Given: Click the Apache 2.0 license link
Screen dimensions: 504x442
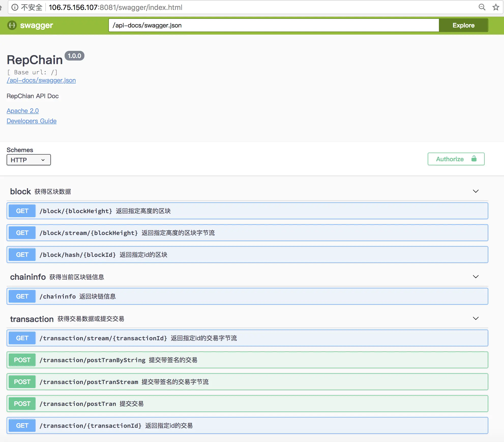Looking at the screenshot, I should click(22, 111).
